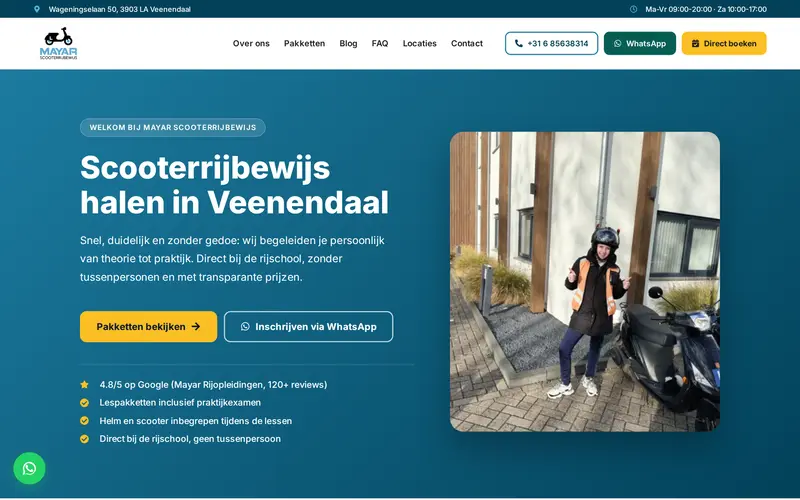The height and width of the screenshot is (500, 800).
Task: Click Pakketten bekijken button
Action: pos(148,327)
